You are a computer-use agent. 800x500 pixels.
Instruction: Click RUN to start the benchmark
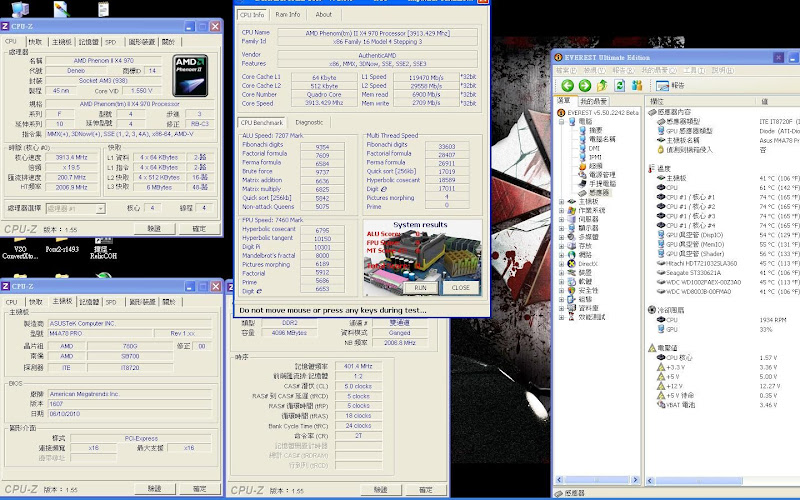coord(420,288)
